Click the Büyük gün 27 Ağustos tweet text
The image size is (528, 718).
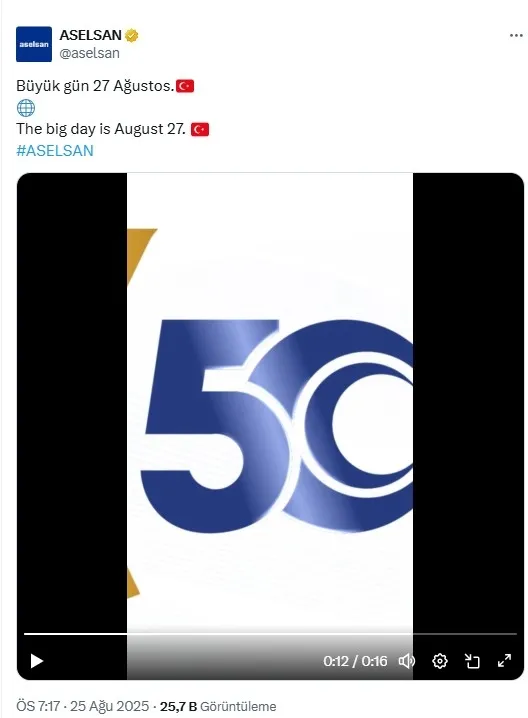95,86
